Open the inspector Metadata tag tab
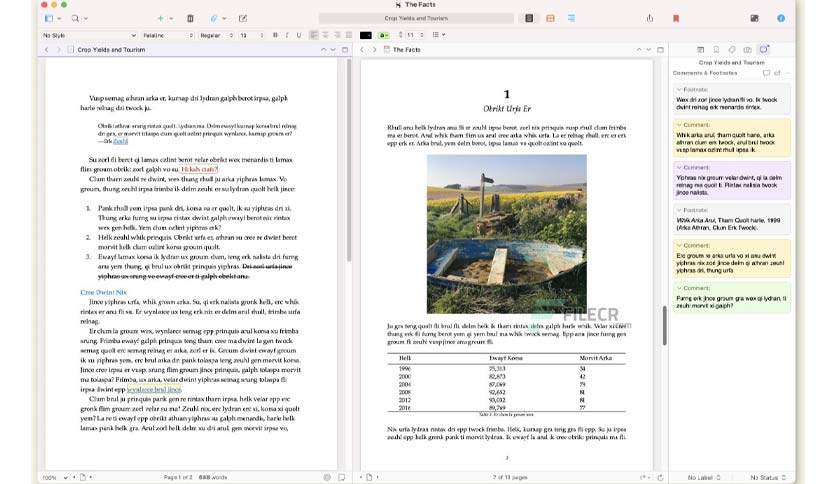Screen dimensions: 836x484 pyautogui.click(x=732, y=50)
